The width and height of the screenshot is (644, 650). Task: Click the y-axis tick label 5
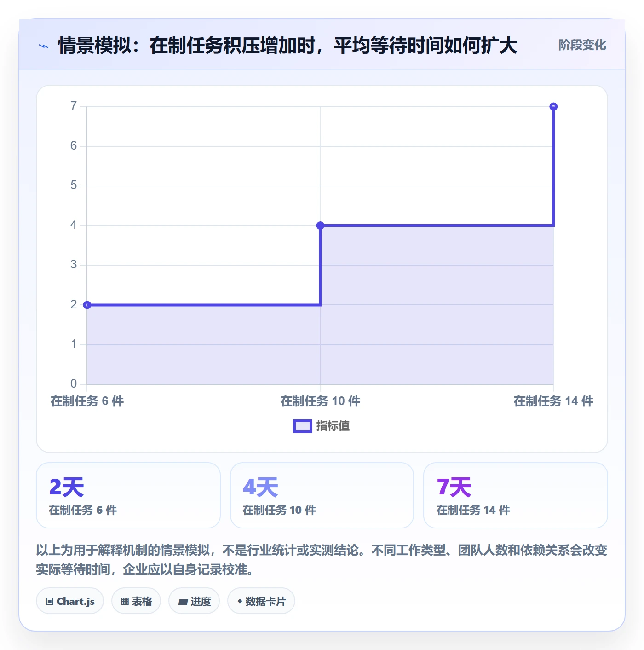pyautogui.click(x=74, y=186)
